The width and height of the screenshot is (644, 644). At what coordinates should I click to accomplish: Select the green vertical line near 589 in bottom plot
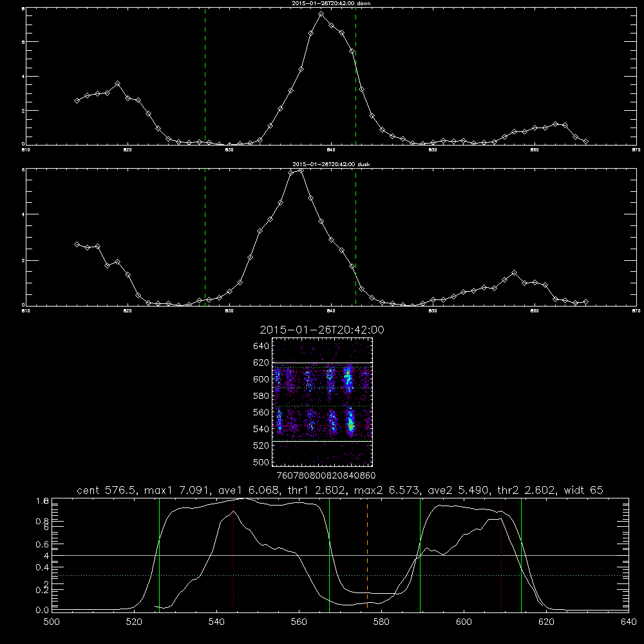click(420, 554)
